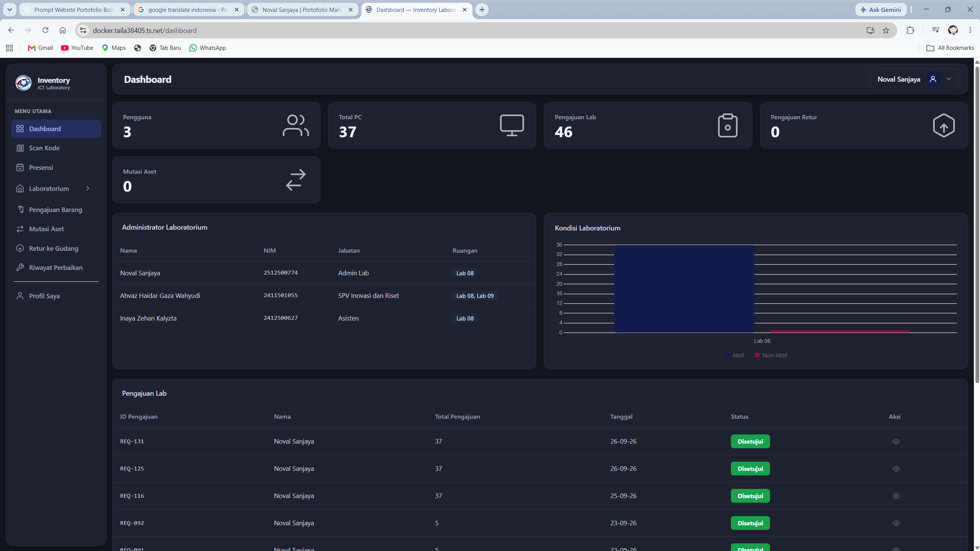Click the Mutasi Aset card swap arrows icon

click(x=295, y=180)
